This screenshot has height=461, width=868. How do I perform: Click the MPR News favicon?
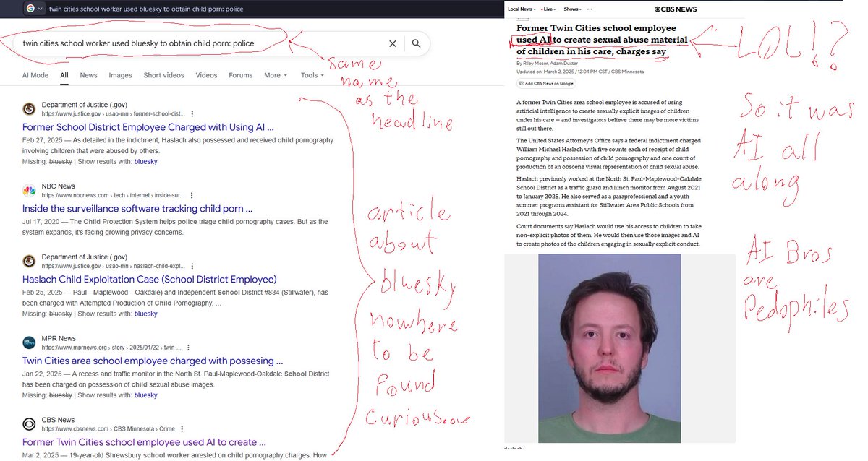pyautogui.click(x=29, y=342)
